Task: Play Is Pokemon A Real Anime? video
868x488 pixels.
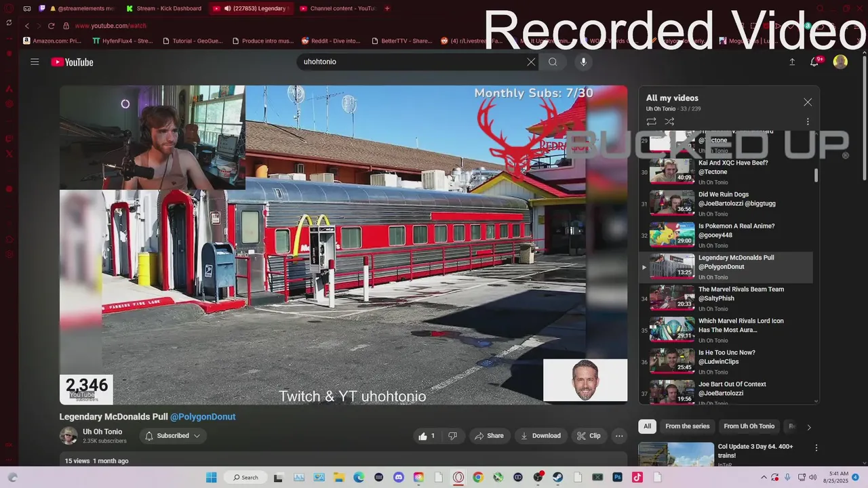Action: [726, 235]
